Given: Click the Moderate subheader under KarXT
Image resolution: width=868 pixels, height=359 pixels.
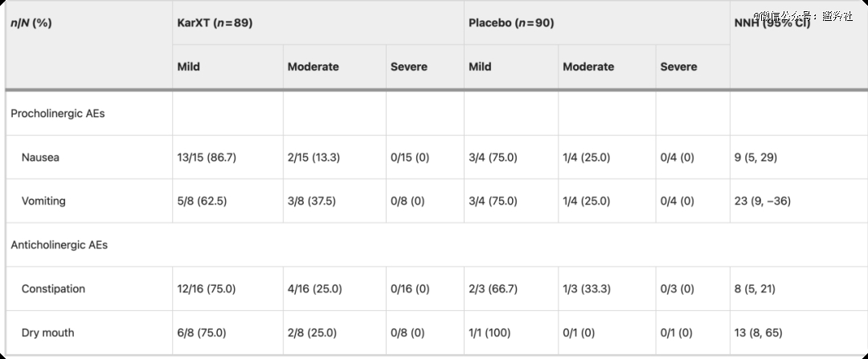Looking at the screenshot, I should coord(313,67).
